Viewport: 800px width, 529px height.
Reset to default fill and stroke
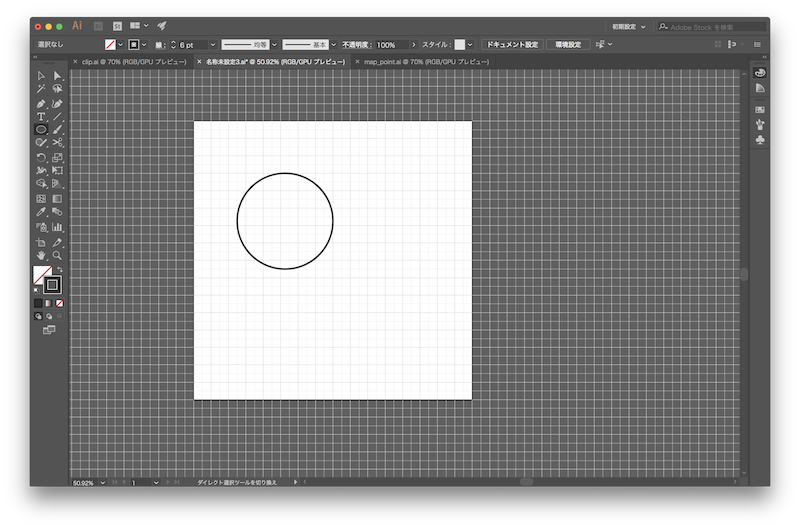pos(37,291)
